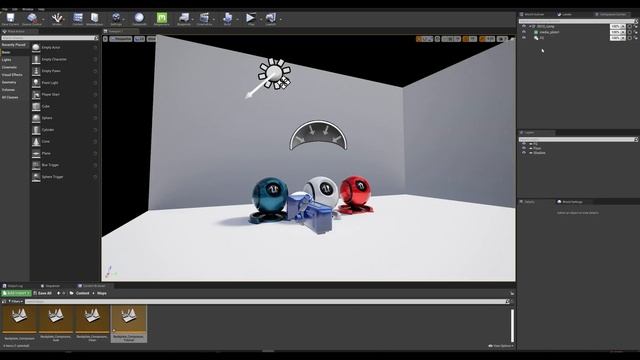Viewport: 640px width, 360px height.
Task: Click the Content Browser vertical scrollbar
Action: point(512,325)
